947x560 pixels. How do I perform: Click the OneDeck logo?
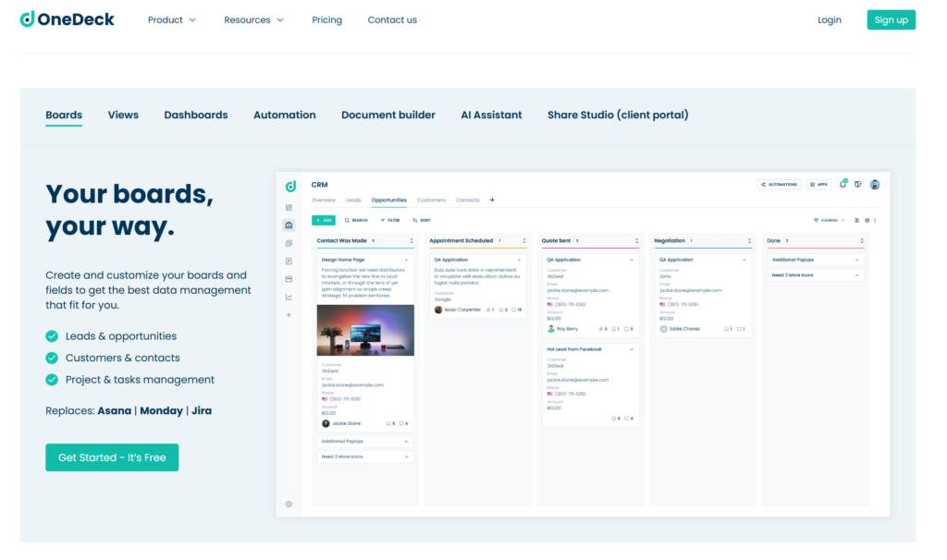pyautogui.click(x=68, y=19)
